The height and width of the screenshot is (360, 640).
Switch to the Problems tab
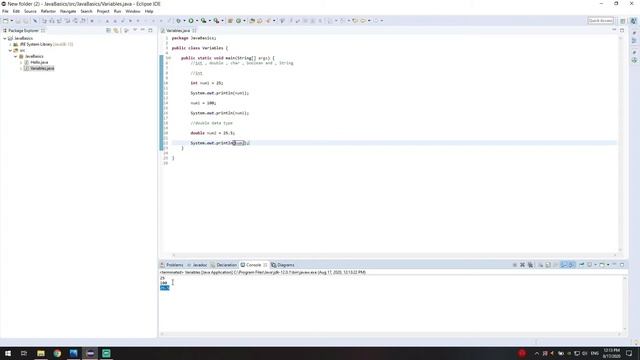(x=172, y=265)
